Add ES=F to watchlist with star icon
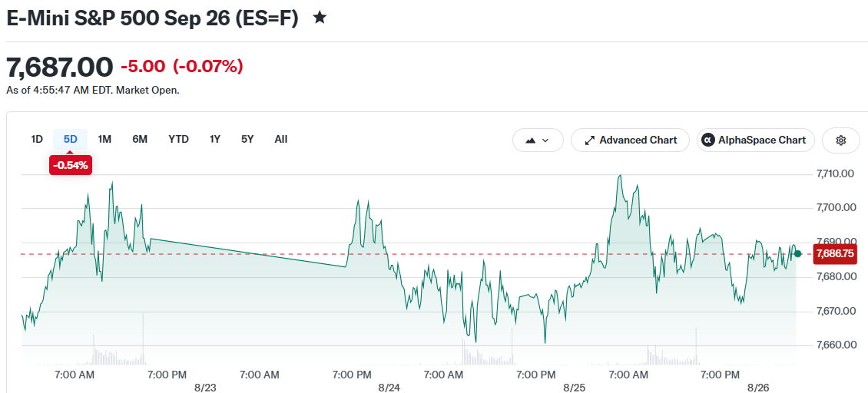The height and width of the screenshot is (393, 868). click(x=320, y=18)
